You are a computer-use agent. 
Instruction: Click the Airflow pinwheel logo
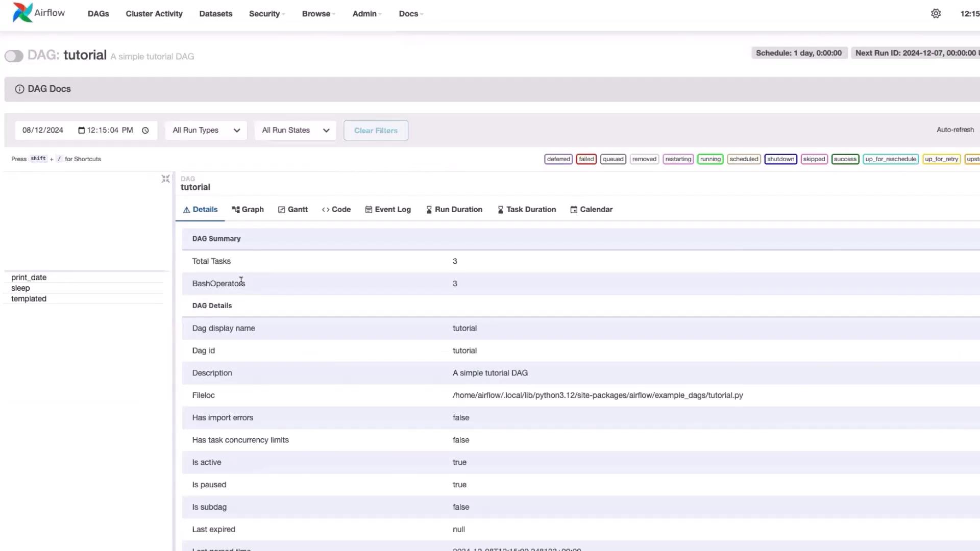click(22, 13)
